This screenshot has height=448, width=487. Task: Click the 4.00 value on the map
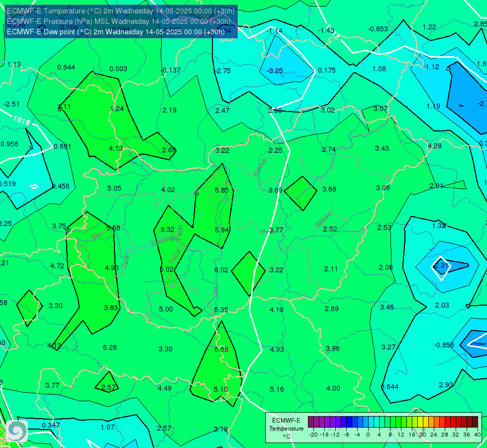pos(333,388)
